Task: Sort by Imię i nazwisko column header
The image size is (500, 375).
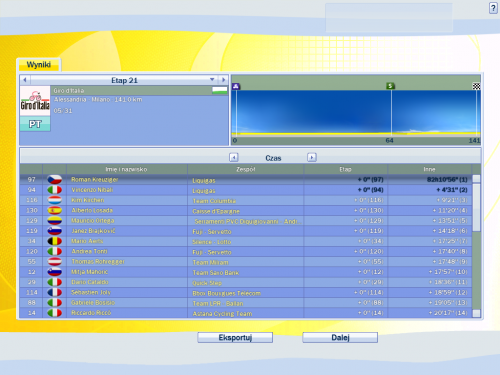Action: [x=127, y=169]
